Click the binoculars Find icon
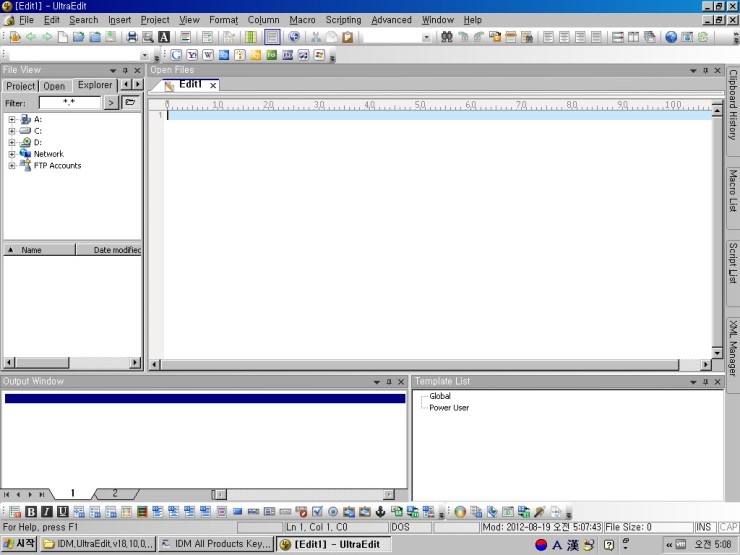The width and height of the screenshot is (740, 555). (x=446, y=37)
